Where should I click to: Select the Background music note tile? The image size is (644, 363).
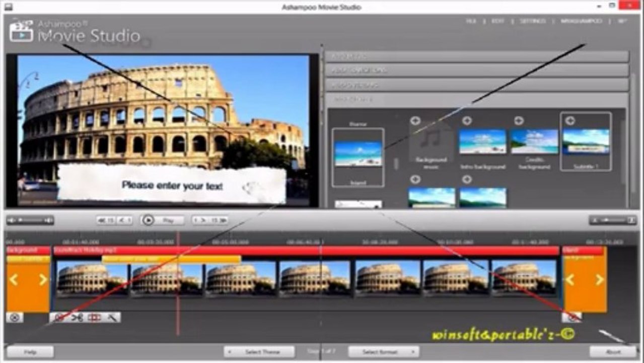[431, 141]
